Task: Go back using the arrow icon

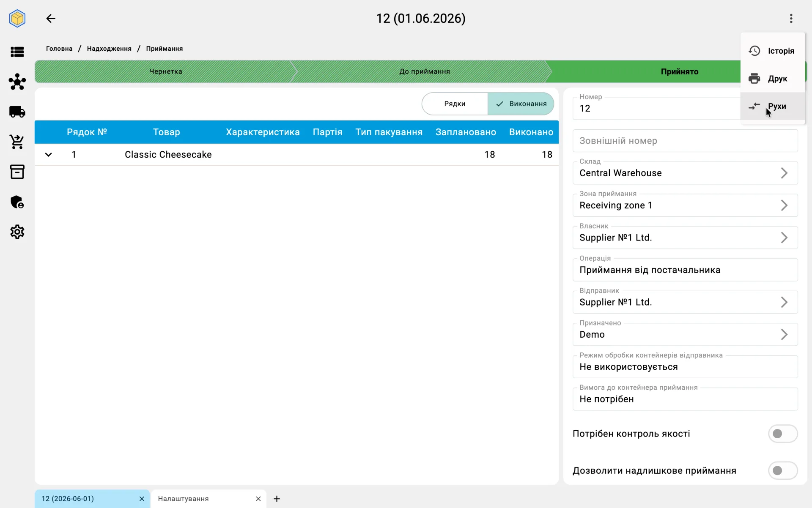Action: (51, 19)
